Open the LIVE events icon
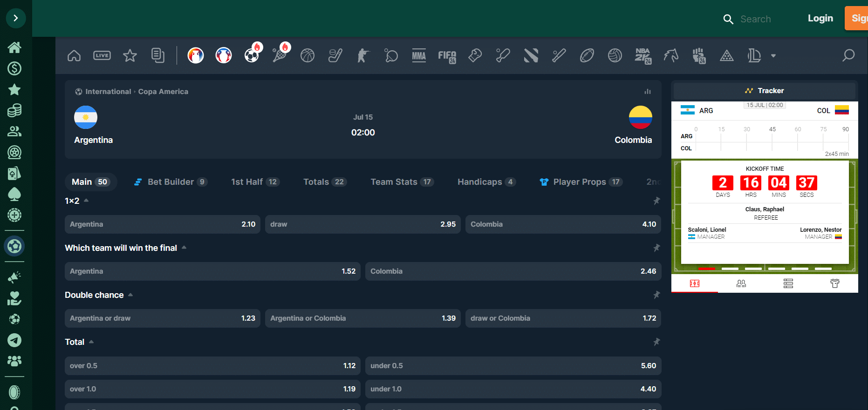 (102, 55)
